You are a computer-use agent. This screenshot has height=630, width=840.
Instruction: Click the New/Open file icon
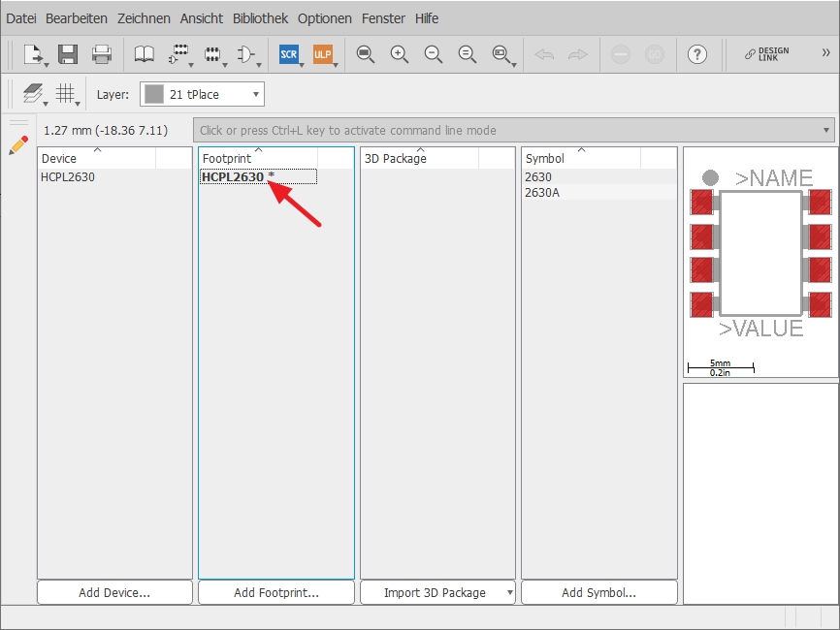click(33, 54)
